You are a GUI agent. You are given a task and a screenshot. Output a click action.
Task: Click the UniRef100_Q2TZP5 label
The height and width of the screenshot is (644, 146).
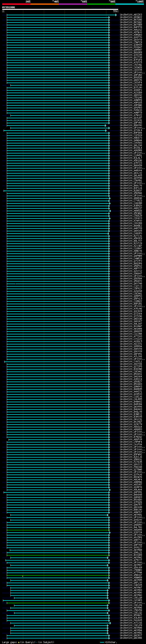click(131, 366)
